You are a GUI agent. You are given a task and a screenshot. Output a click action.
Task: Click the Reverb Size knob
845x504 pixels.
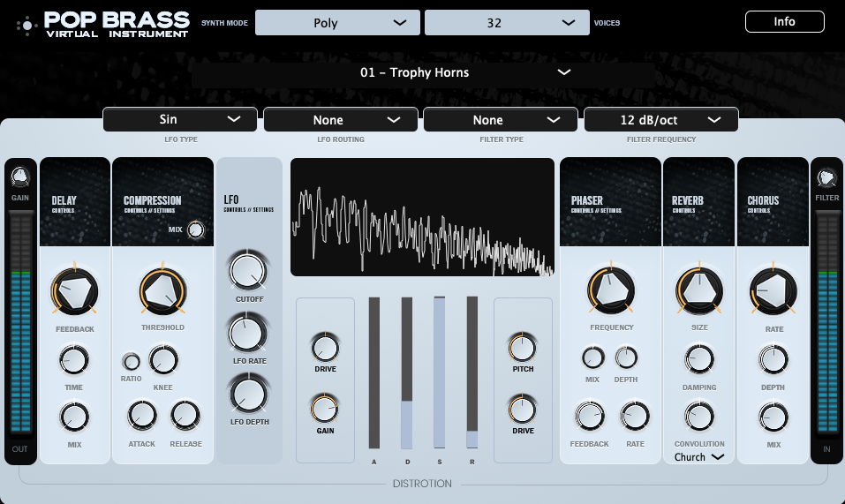click(698, 290)
